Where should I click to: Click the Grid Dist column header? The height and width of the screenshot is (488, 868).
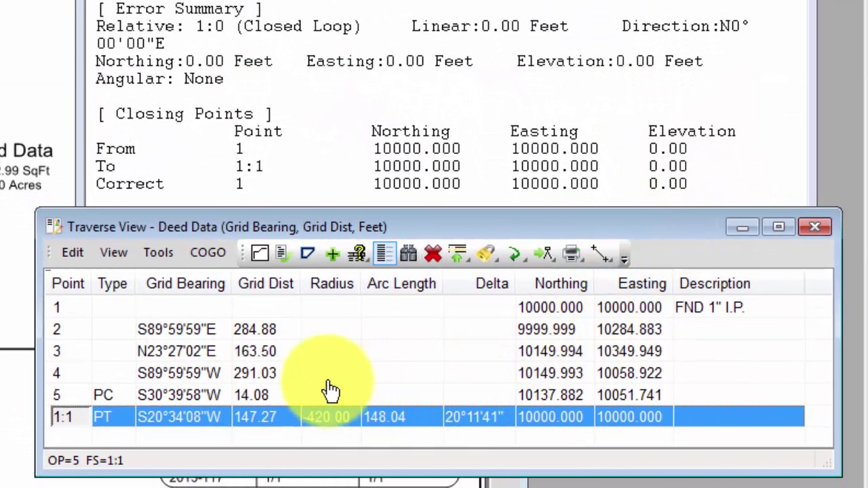click(266, 283)
